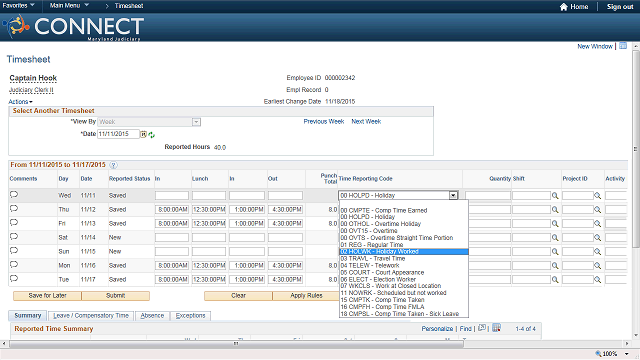
Task: Choose 02 HOLWK - Holiday Worked option
Action: pos(404,251)
